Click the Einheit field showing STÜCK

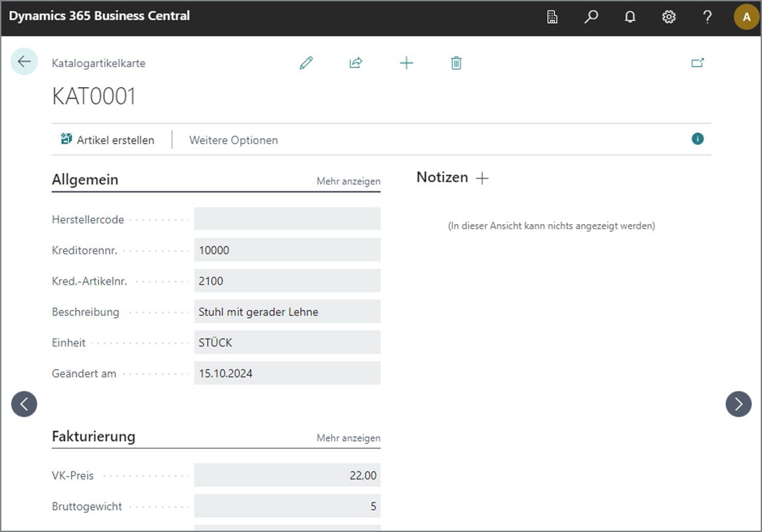(x=287, y=342)
